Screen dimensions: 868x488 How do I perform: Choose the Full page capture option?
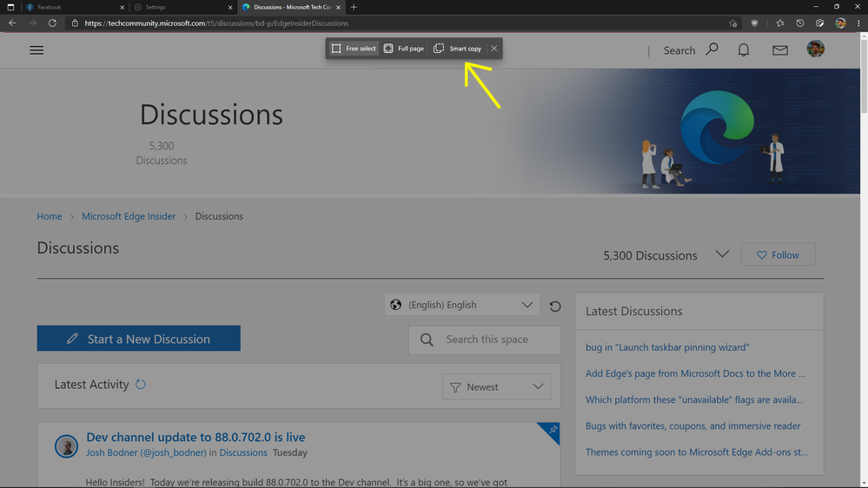[x=403, y=49]
